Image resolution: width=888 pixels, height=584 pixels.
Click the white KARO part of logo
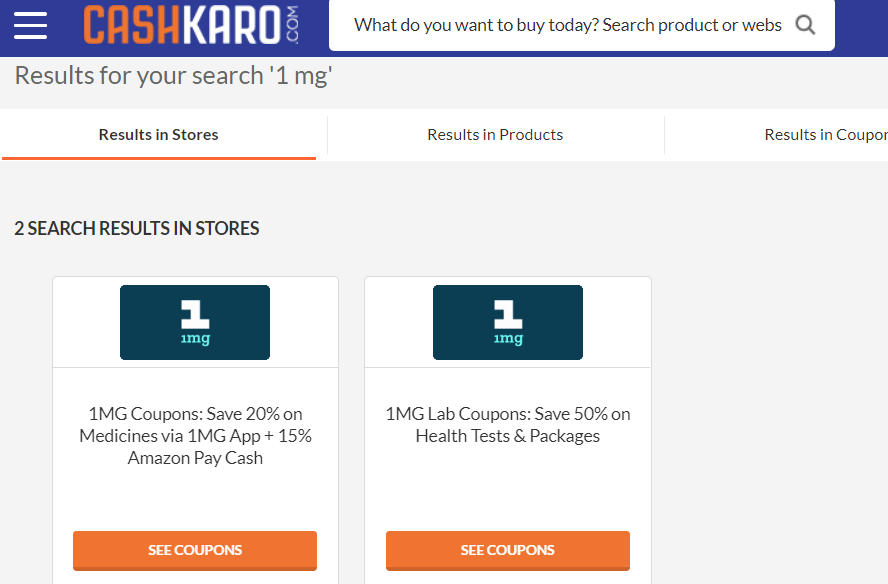pos(231,25)
